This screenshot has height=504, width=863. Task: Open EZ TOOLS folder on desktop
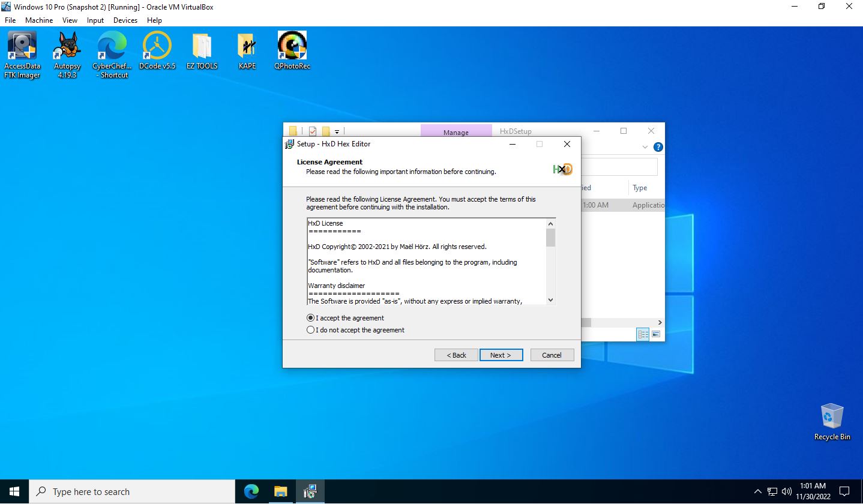click(x=202, y=50)
